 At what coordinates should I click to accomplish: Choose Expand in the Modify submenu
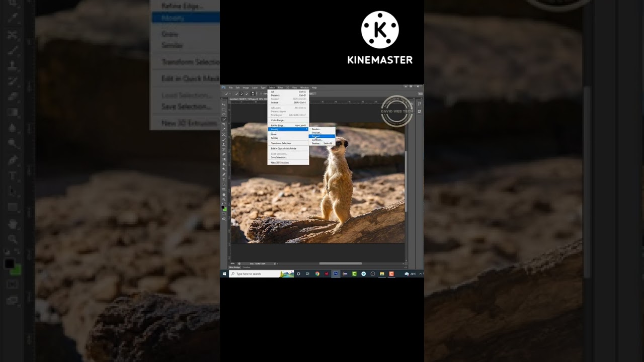pyautogui.click(x=321, y=136)
